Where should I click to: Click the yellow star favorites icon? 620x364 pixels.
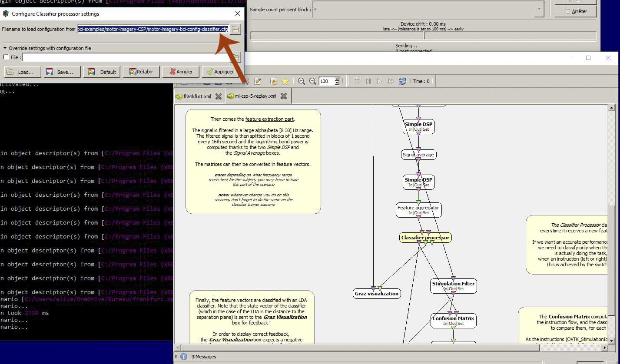[285, 81]
